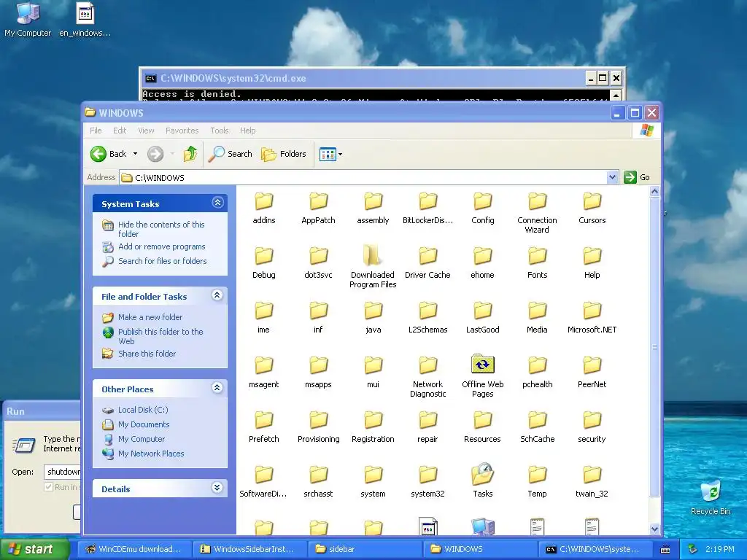Open the View menu
The width and height of the screenshot is (747, 560).
[x=146, y=131]
